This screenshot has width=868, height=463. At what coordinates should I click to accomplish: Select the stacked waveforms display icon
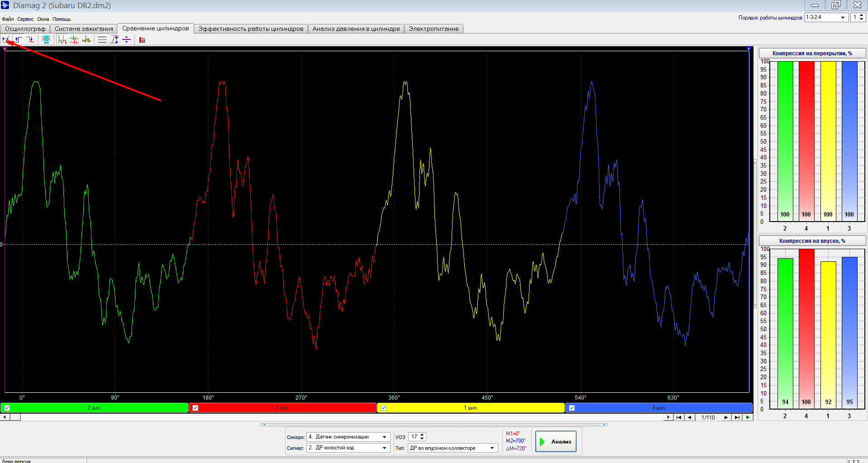pos(74,40)
